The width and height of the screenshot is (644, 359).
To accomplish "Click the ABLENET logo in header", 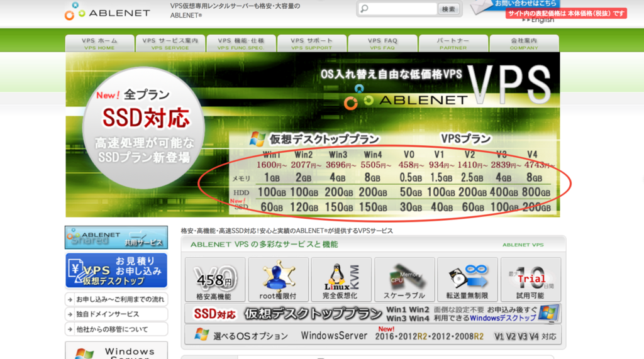I will [x=108, y=11].
